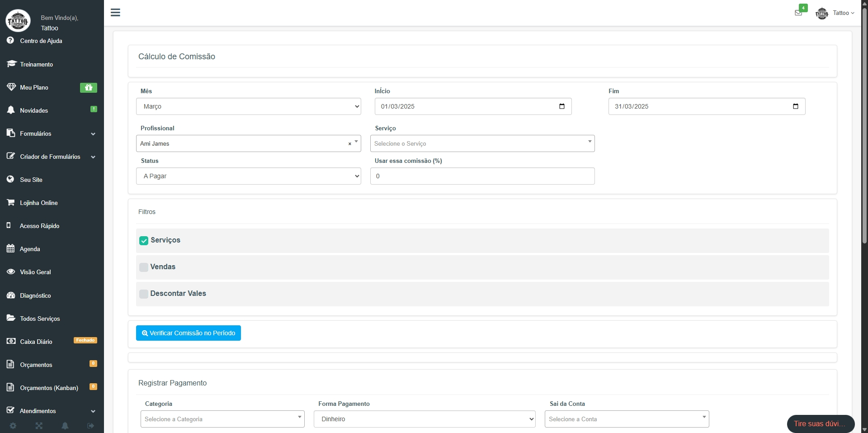
Task: Click the Fechado badge on Caixa Diário
Action: [85, 340]
